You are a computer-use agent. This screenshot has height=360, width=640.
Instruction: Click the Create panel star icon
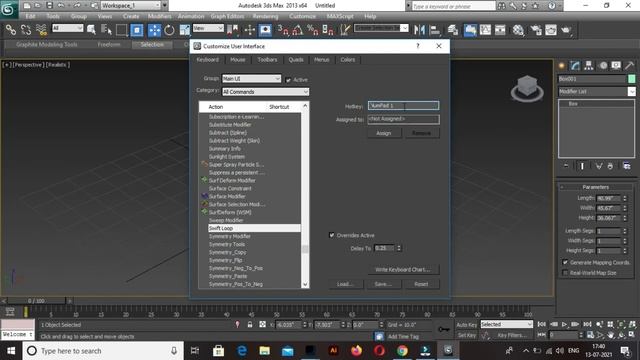tap(562, 65)
